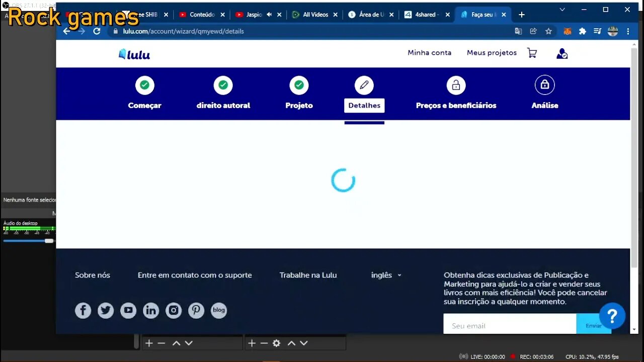Open the shopping cart

pos(532,53)
